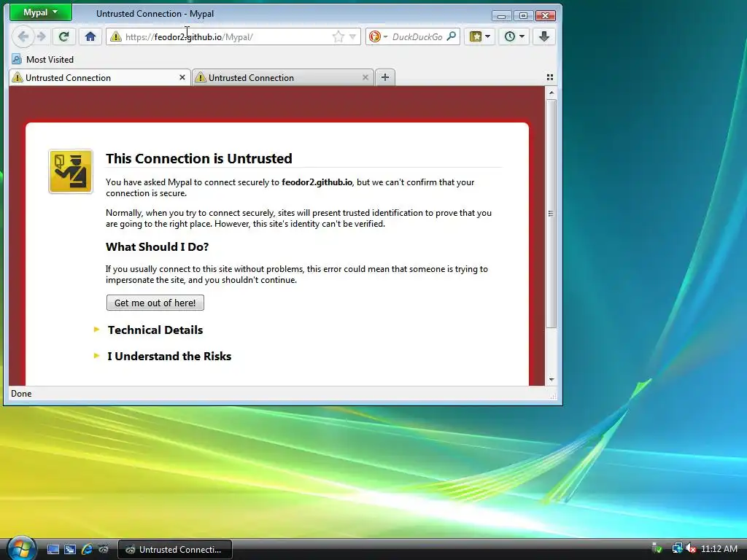Reload the page with the refresh icon

click(64, 36)
